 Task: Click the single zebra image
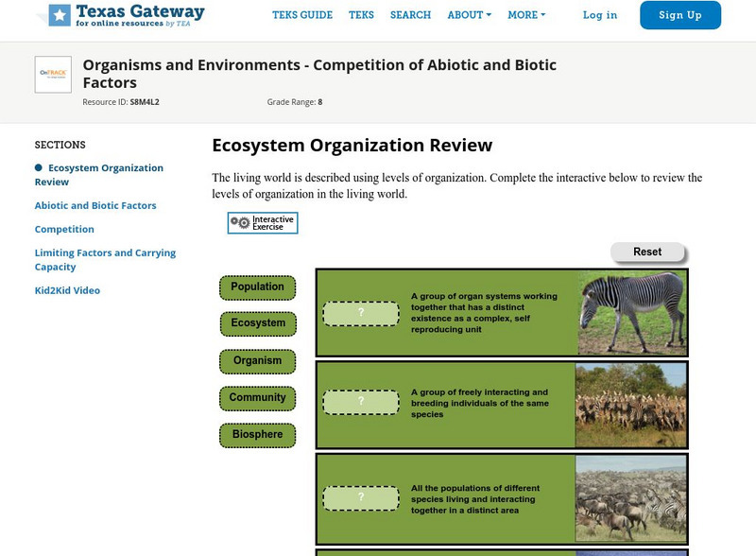point(631,313)
